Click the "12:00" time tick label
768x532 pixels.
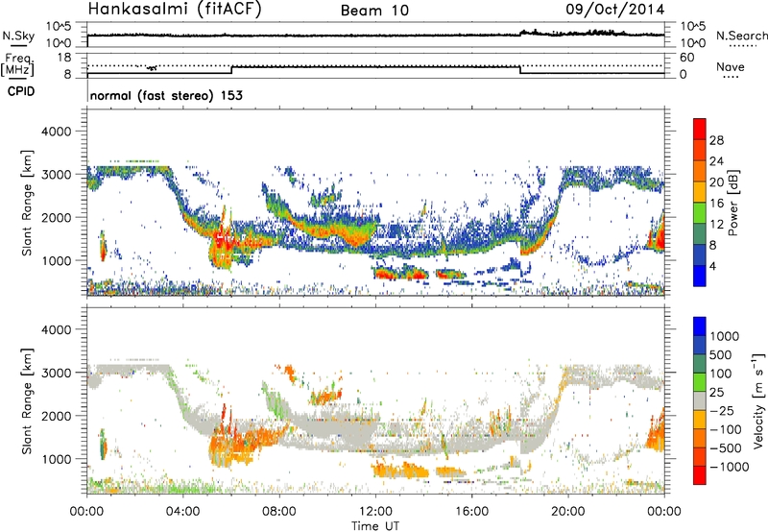(375, 512)
